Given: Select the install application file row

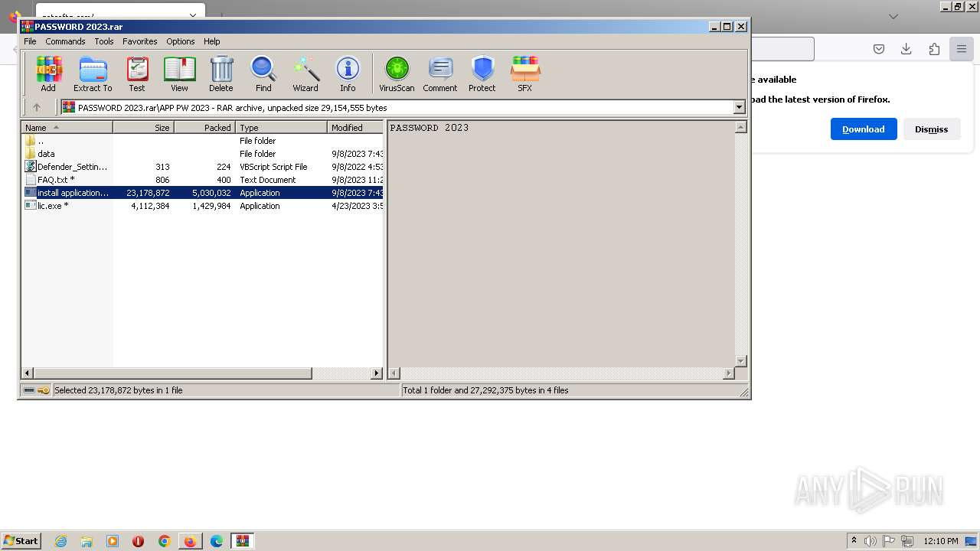Looking at the screenshot, I should pyautogui.click(x=203, y=193).
